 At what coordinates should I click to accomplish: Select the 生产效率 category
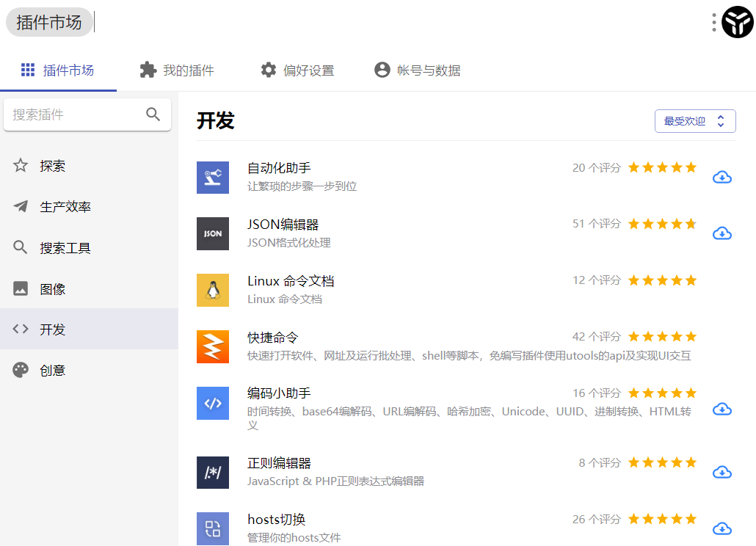[x=90, y=207]
